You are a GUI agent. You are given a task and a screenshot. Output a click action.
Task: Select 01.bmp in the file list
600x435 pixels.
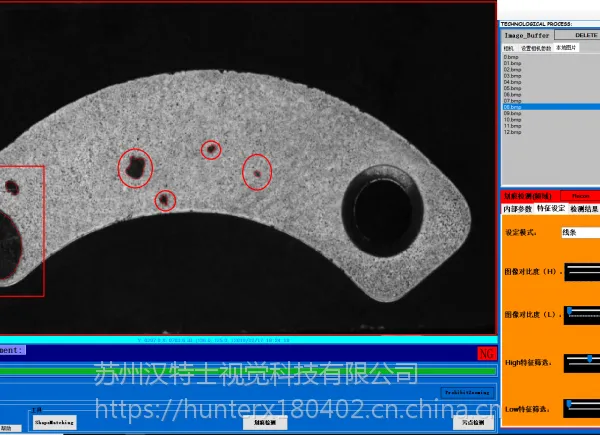(512, 63)
